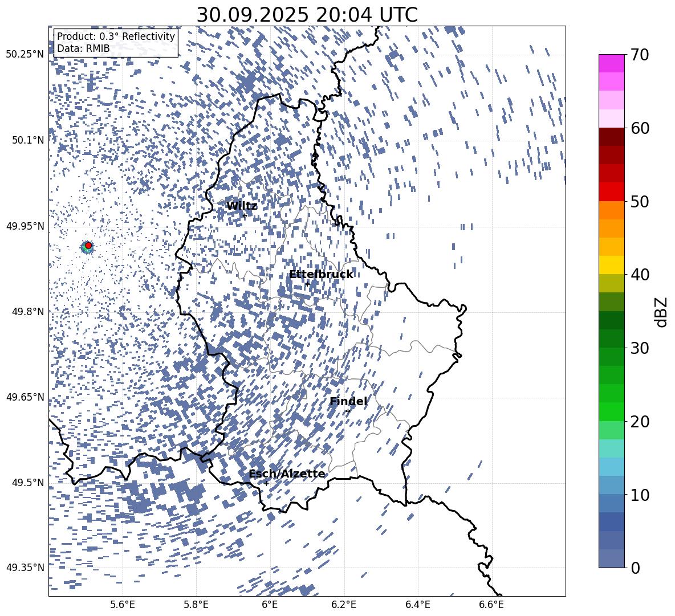Screen dimensions: 675x616
Task: Click the Wiltz city label
Action: (242, 206)
